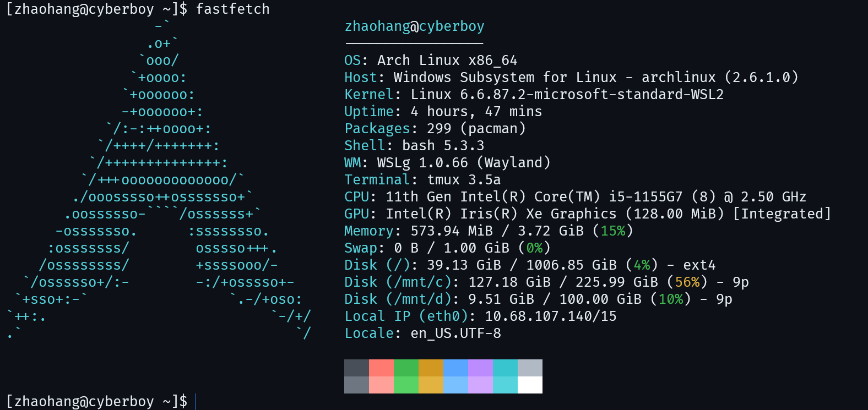Click the '10%' disk usage value
This screenshot has height=410, width=868.
click(670, 299)
